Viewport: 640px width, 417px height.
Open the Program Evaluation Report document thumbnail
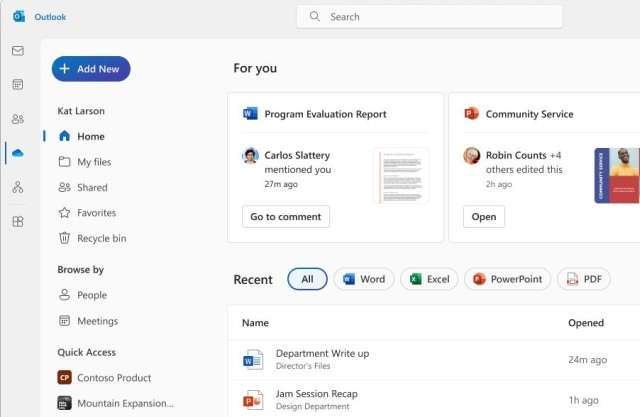401,176
